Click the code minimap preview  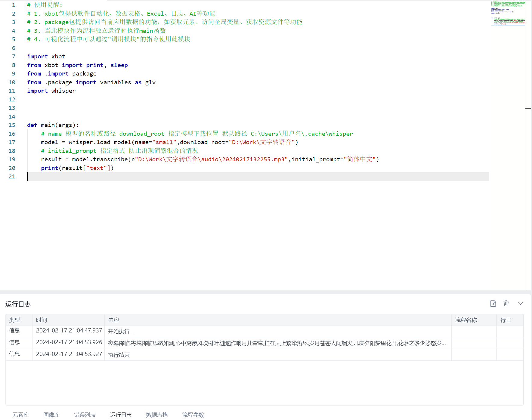pyautogui.click(x=508, y=14)
